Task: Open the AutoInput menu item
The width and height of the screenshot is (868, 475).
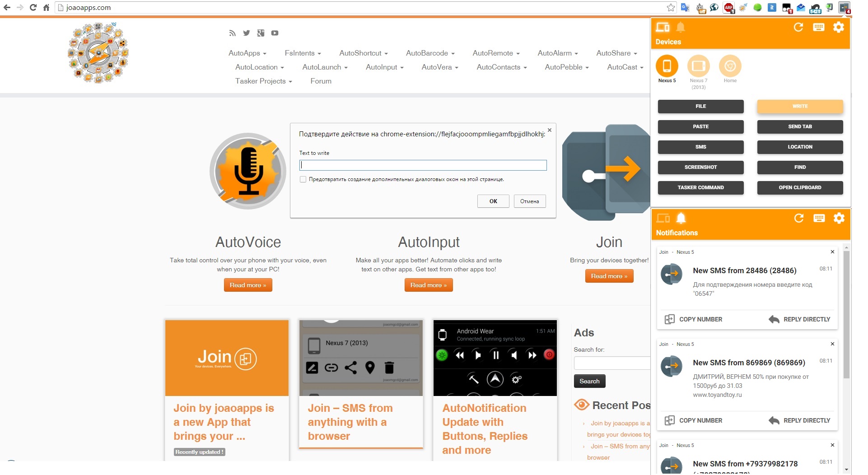Action: (385, 67)
